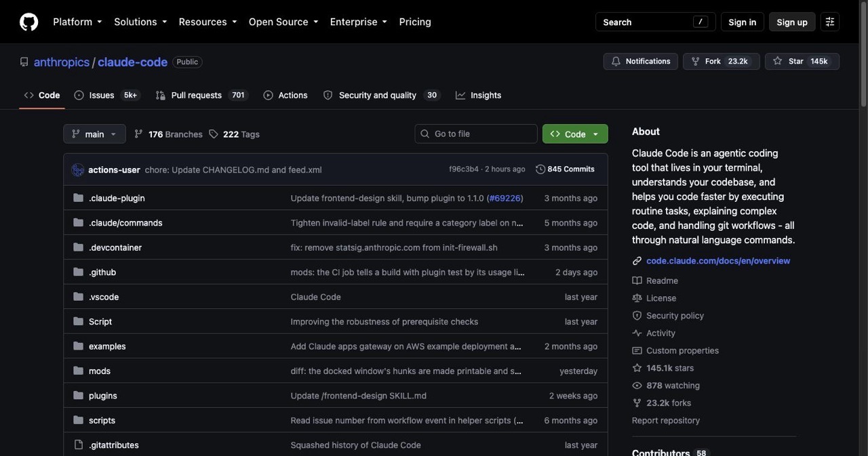Click the folder icon for .devcontainer

coord(78,247)
